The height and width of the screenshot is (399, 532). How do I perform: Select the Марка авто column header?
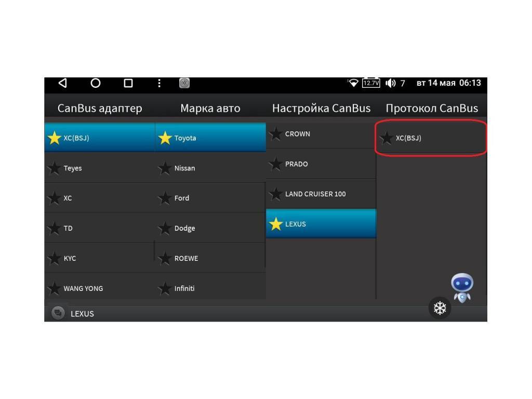[210, 108]
